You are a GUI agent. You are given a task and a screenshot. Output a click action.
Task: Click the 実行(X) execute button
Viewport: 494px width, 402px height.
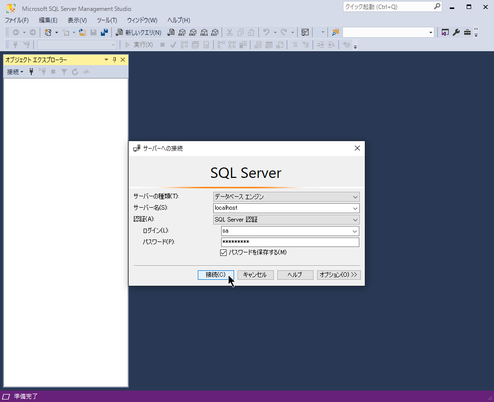click(x=140, y=45)
